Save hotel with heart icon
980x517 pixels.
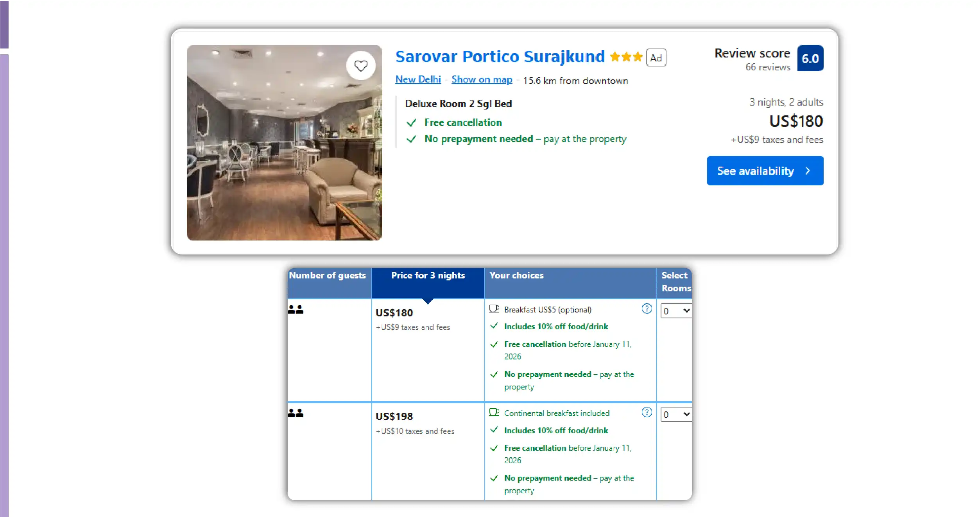[x=360, y=66]
